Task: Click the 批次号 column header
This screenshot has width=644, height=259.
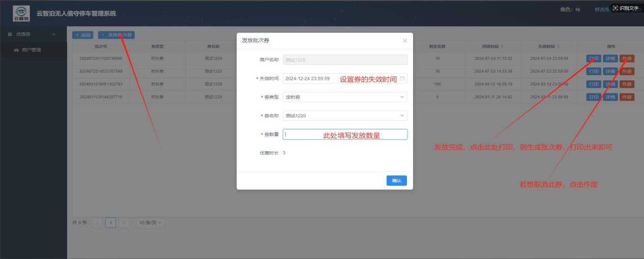Action: click(101, 47)
